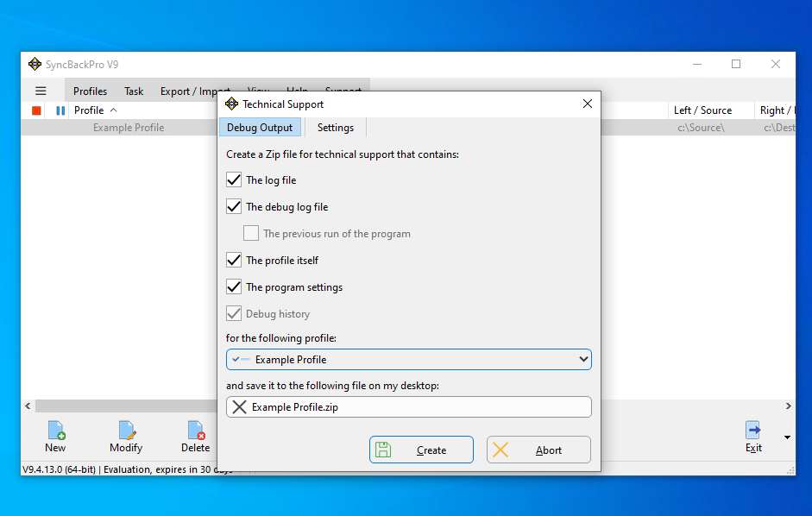Delete the selected profile
Viewport: 812px width, 516px height.
click(195, 437)
